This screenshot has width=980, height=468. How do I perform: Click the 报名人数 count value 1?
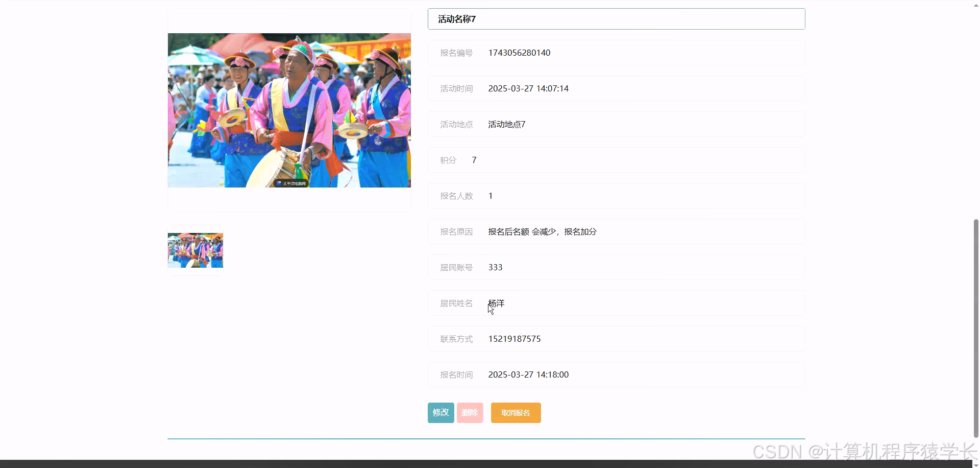point(490,196)
